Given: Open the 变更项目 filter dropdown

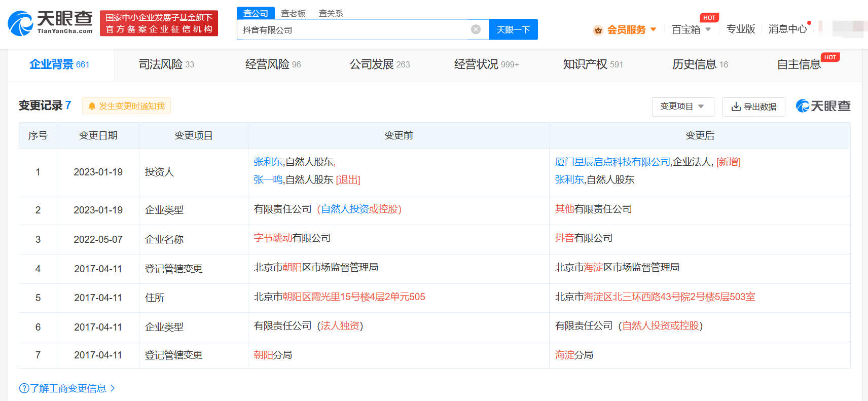Looking at the screenshot, I should point(682,106).
